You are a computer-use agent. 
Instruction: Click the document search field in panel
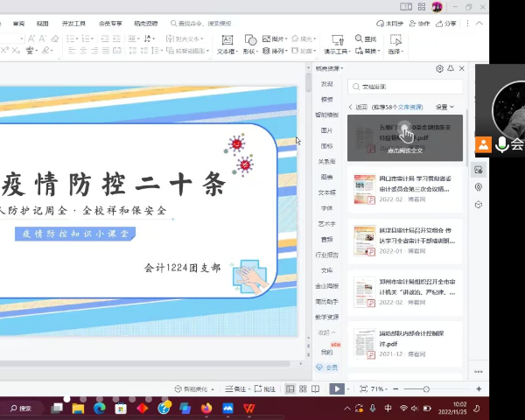(x=405, y=87)
